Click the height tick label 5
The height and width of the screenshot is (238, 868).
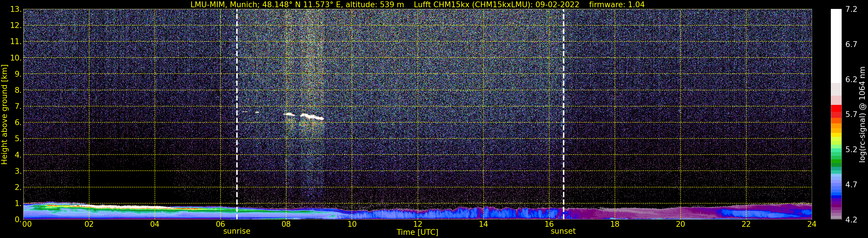[x=18, y=139]
